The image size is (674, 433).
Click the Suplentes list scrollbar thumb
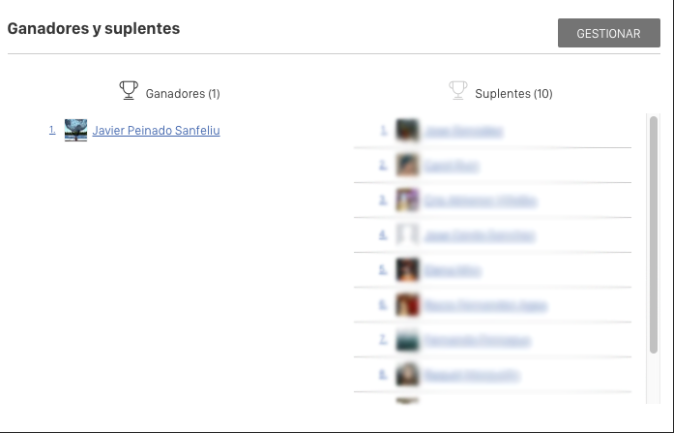653,235
